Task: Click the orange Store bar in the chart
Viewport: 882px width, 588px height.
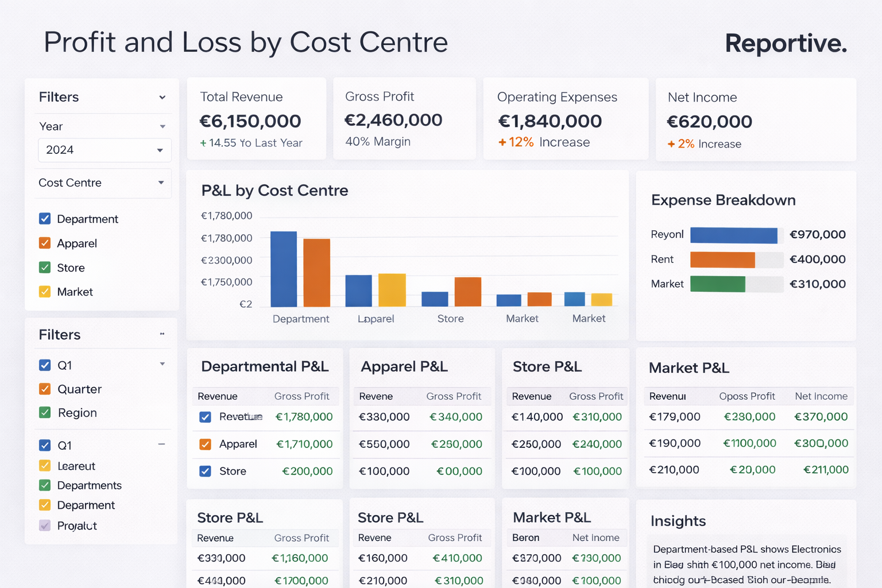Action: pos(467,292)
